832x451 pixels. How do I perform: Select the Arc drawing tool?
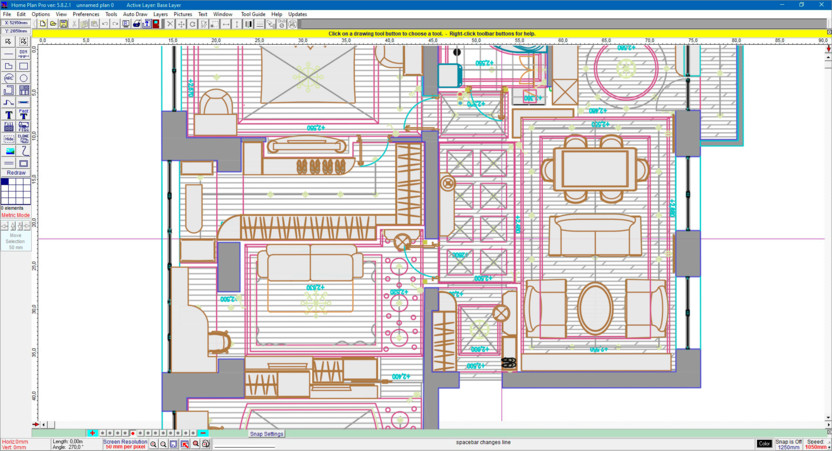click(x=9, y=78)
